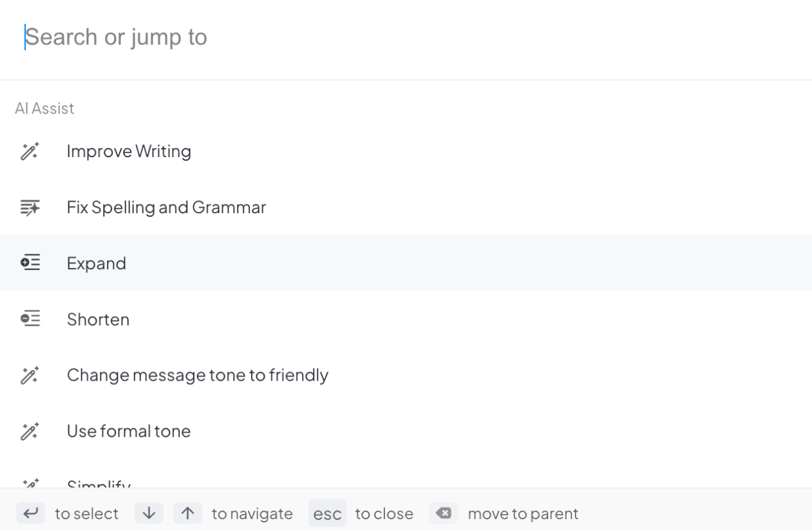Select Use formal tone

127,431
